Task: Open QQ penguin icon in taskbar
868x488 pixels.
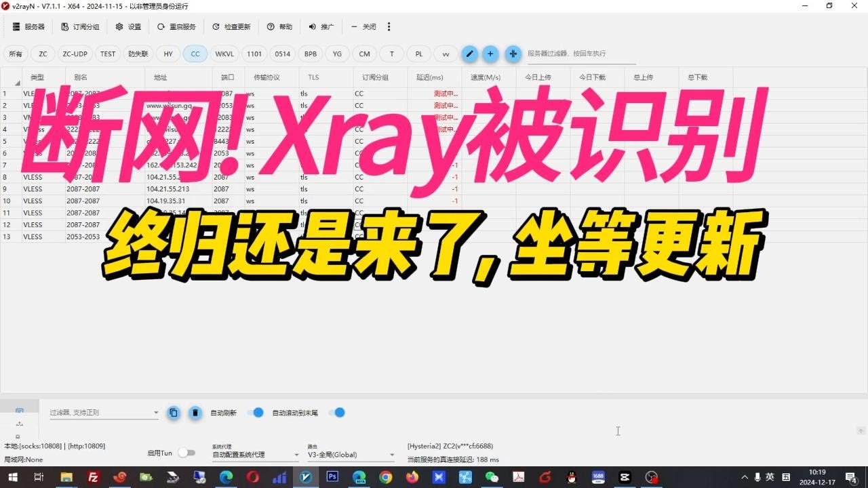Action: (x=572, y=477)
